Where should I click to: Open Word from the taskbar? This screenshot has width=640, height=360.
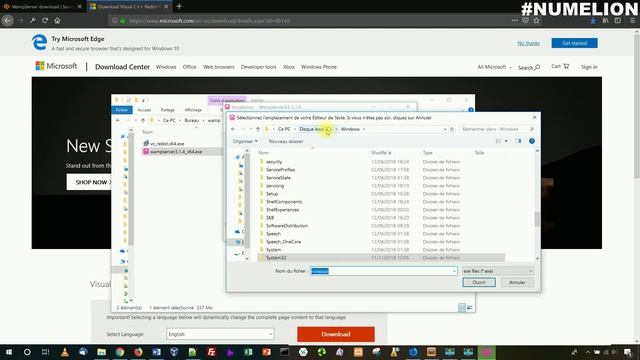coord(157,352)
